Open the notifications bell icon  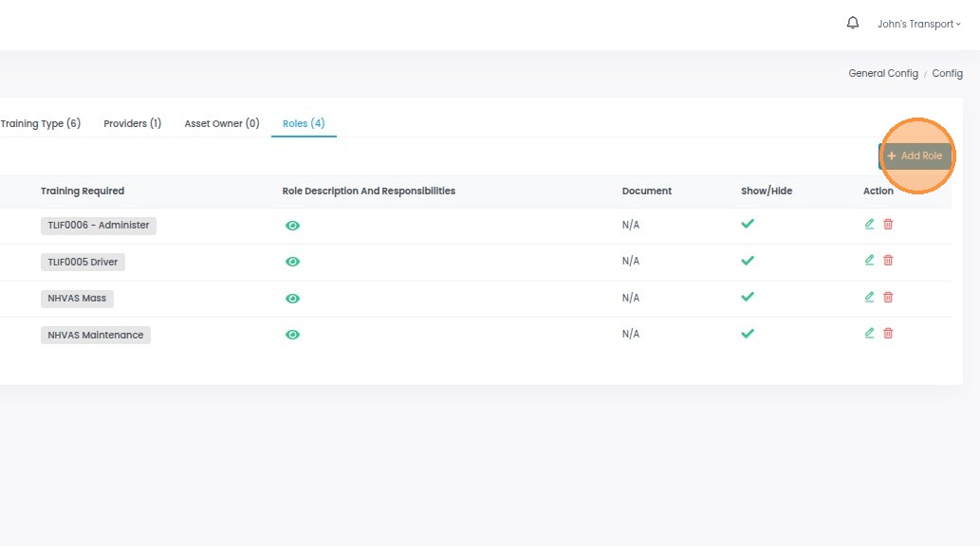pos(853,23)
